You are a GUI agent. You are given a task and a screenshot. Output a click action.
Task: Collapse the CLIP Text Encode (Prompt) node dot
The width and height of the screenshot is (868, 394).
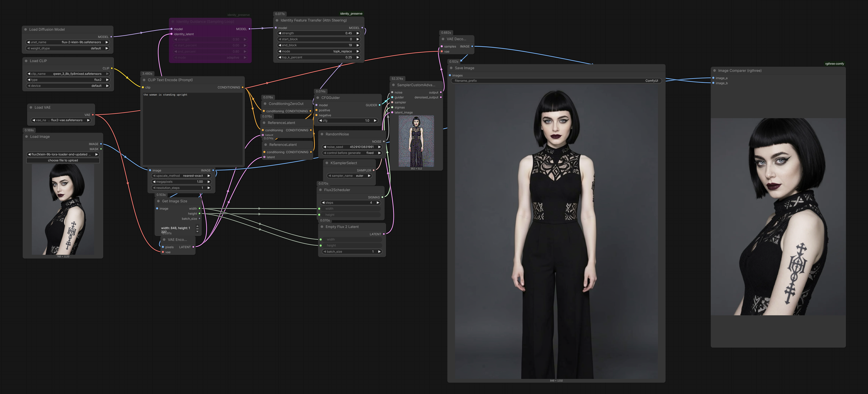(x=144, y=80)
